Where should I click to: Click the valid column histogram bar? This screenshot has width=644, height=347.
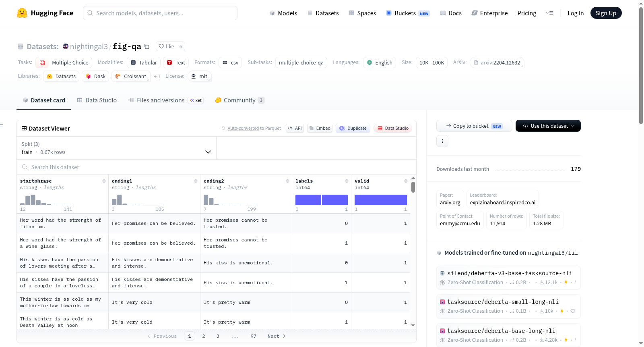381,200
